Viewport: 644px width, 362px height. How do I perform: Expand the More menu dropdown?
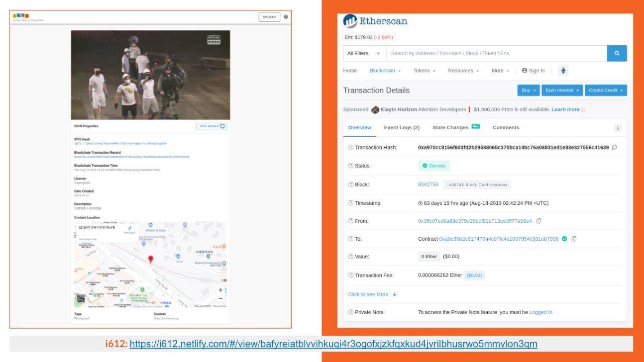[501, 71]
